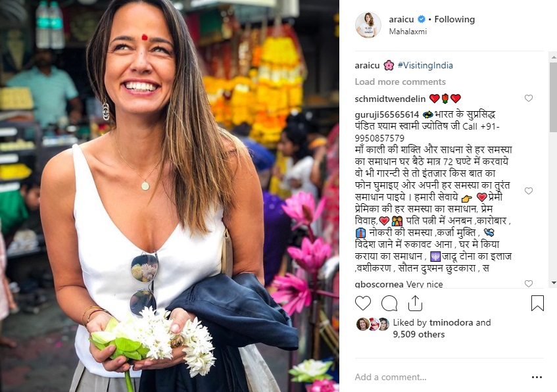Viewport: 557px width, 392px height.
Task: Open the #VisitingIndia hashtag
Action: point(425,65)
